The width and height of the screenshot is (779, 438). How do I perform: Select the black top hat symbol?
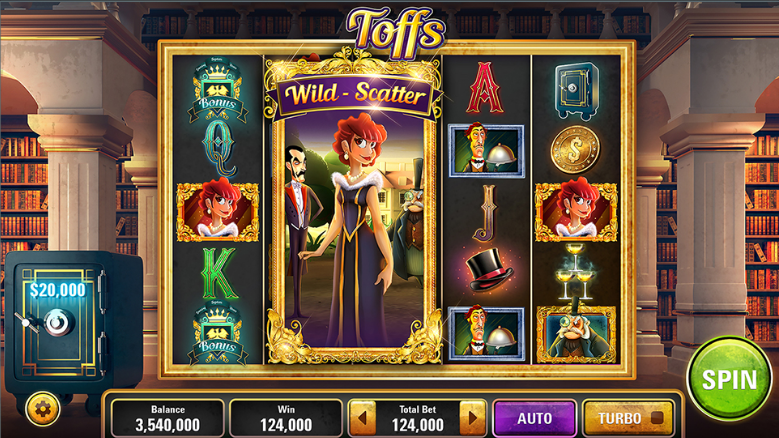point(489,271)
